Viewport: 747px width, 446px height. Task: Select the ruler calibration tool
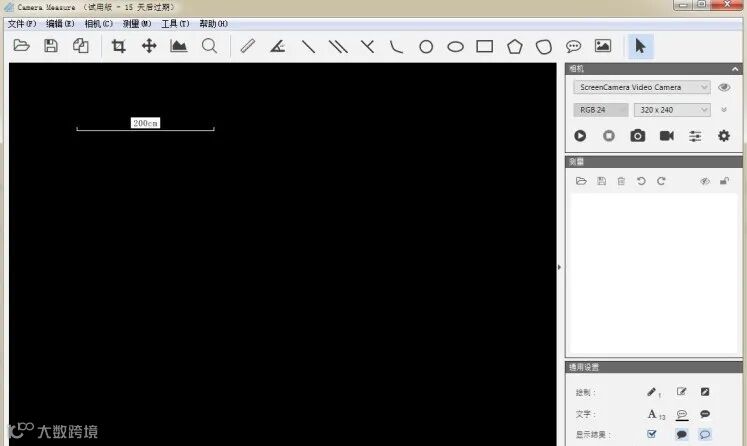pos(248,46)
